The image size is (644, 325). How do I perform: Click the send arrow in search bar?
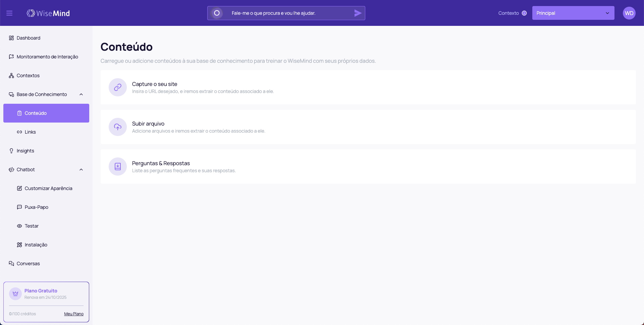pyautogui.click(x=358, y=13)
